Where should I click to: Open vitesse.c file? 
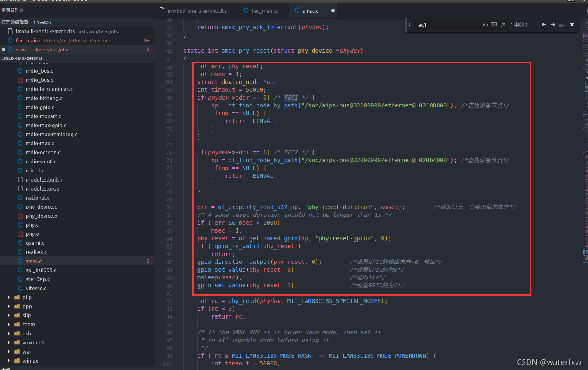click(x=77, y=288)
